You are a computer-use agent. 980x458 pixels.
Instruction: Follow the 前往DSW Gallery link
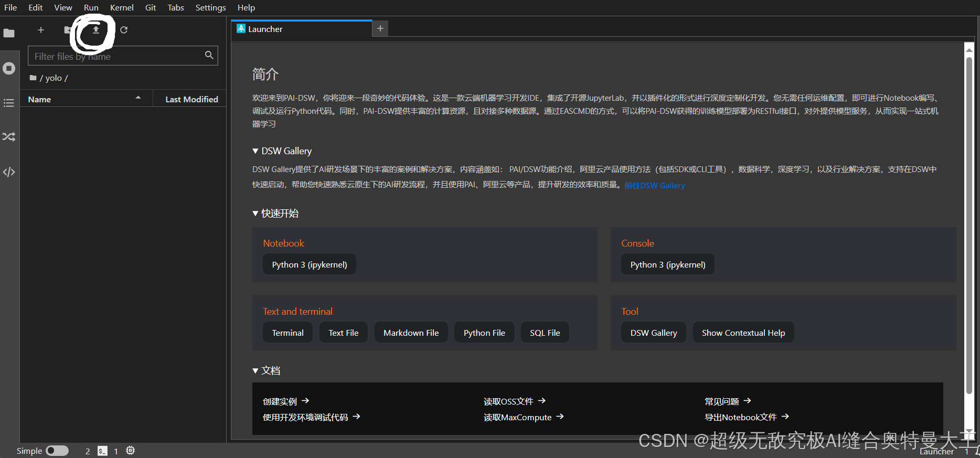point(654,186)
